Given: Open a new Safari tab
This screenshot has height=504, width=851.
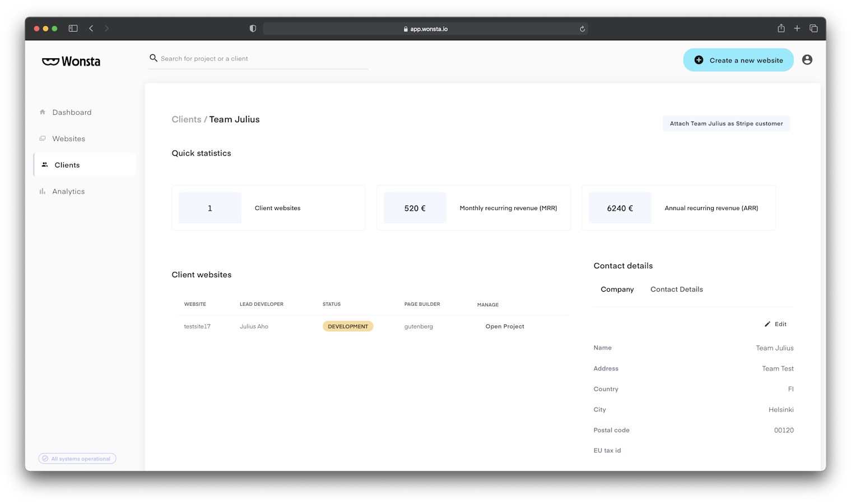Looking at the screenshot, I should [797, 29].
